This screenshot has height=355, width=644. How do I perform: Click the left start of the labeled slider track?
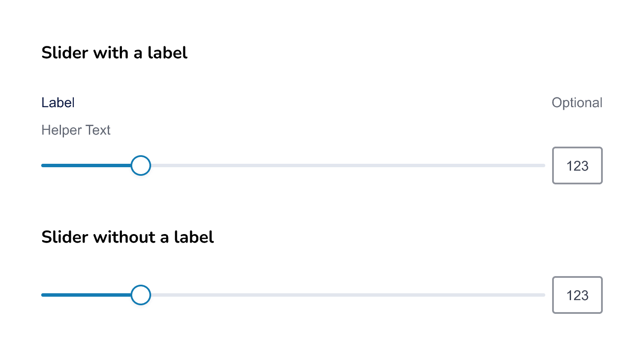(43, 165)
